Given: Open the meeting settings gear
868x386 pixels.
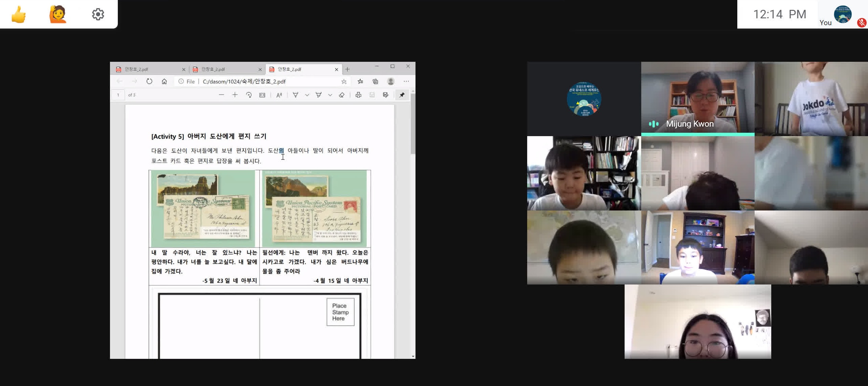Looking at the screenshot, I should tap(98, 14).
